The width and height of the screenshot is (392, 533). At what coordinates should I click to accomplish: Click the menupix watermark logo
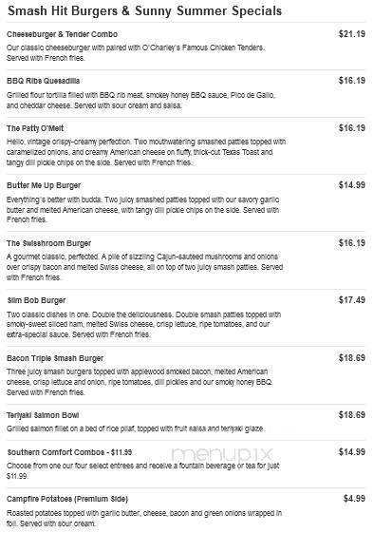coord(222,454)
